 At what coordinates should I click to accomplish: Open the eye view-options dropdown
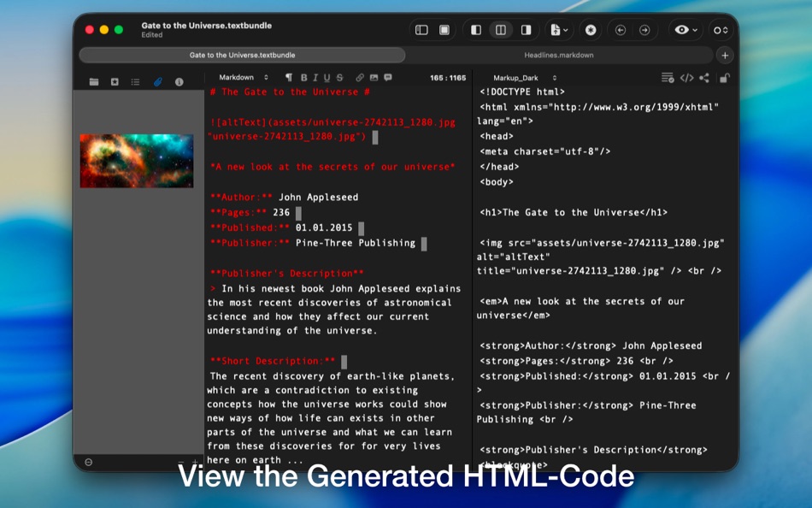(x=685, y=30)
